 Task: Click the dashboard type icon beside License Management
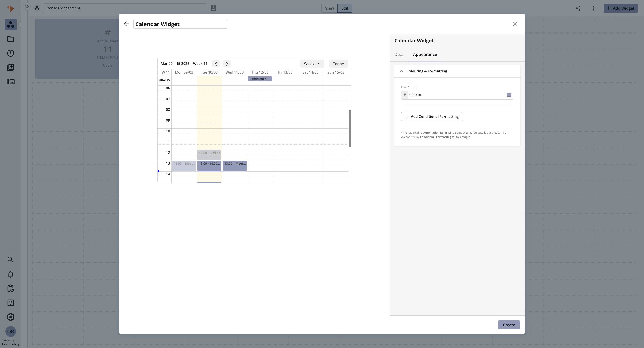pos(37,8)
